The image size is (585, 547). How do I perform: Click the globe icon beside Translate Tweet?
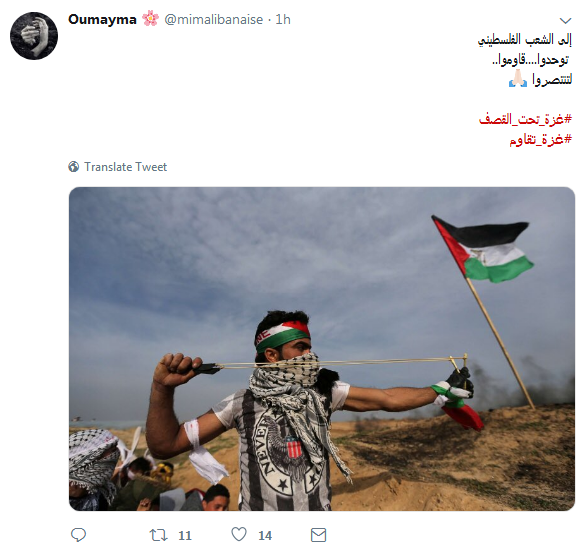pos(73,166)
